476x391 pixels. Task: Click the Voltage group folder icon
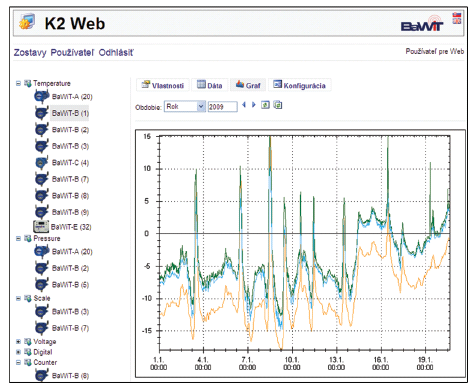pyautogui.click(x=28, y=342)
